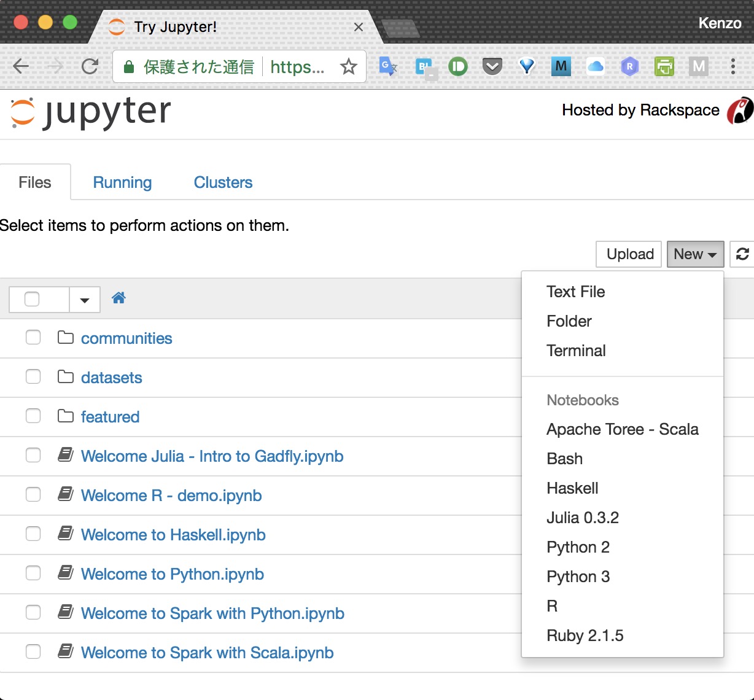Open the featured folder
This screenshot has width=754, height=700.
(110, 416)
